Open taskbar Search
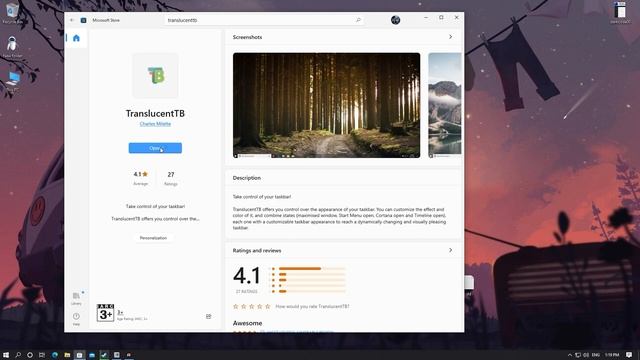The image size is (640, 360). point(18,355)
